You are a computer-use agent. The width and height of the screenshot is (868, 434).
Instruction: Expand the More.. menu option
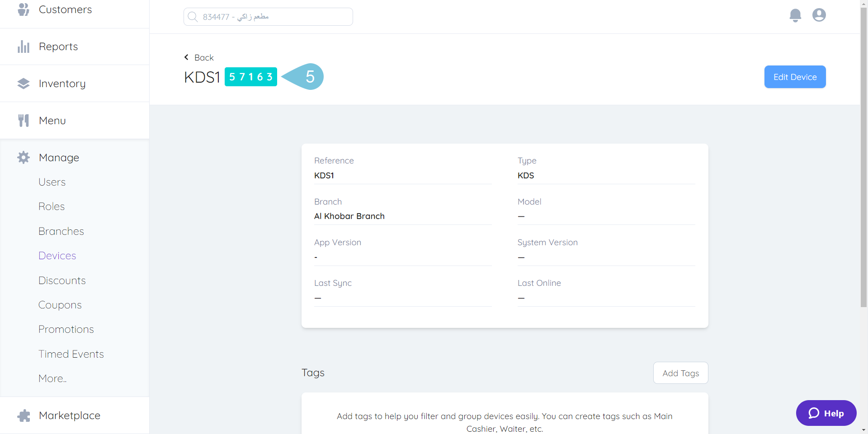[52, 378]
